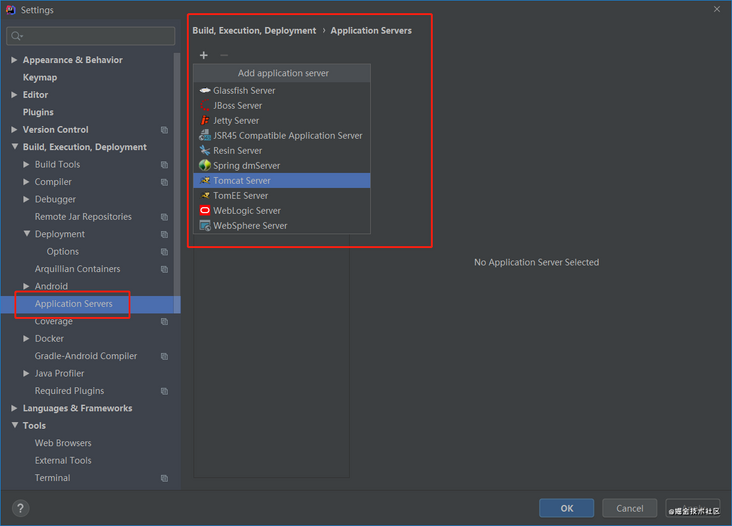Open the Plugins settings page
732x526 pixels.
38,112
